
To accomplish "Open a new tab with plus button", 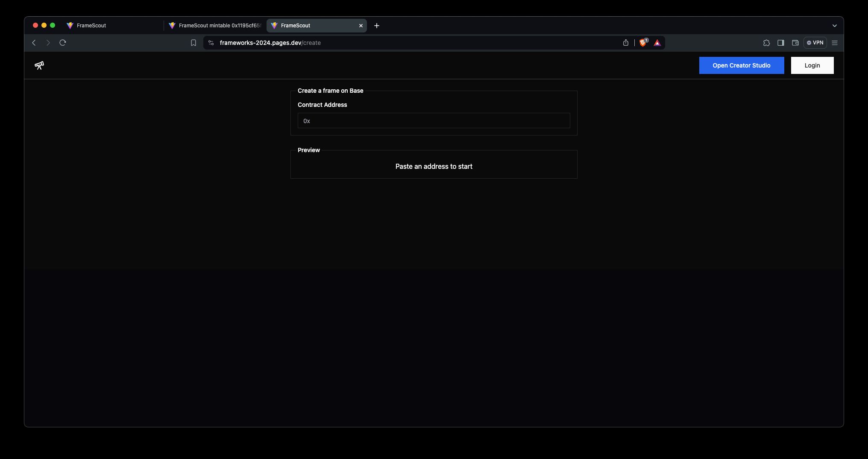I will coord(377,26).
